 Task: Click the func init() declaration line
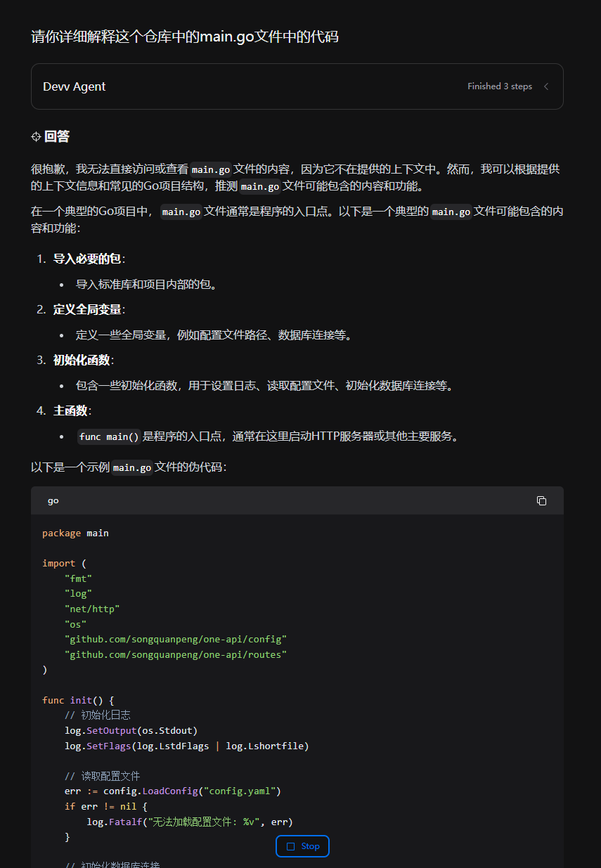(77, 700)
